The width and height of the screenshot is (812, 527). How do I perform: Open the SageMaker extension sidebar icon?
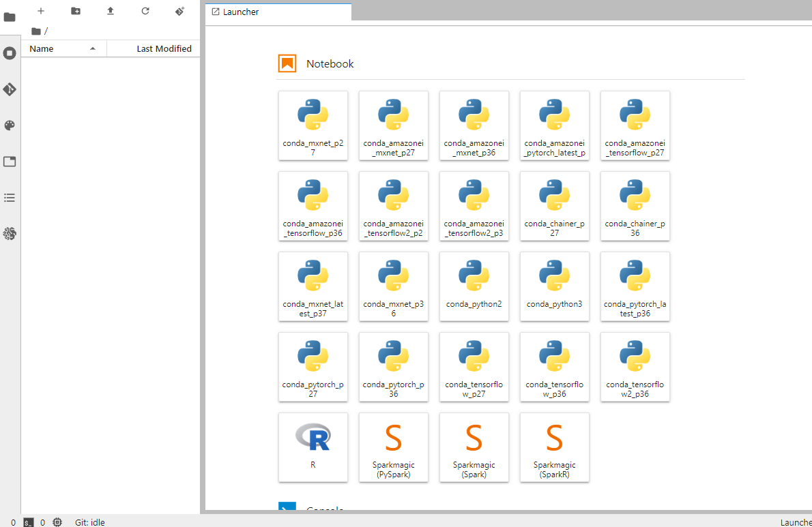pyautogui.click(x=10, y=234)
